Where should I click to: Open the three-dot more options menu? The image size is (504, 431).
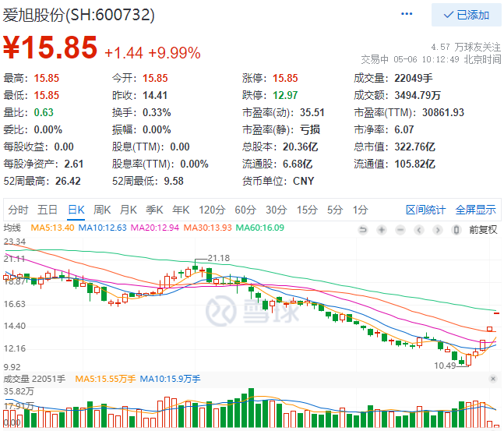pos(407,15)
